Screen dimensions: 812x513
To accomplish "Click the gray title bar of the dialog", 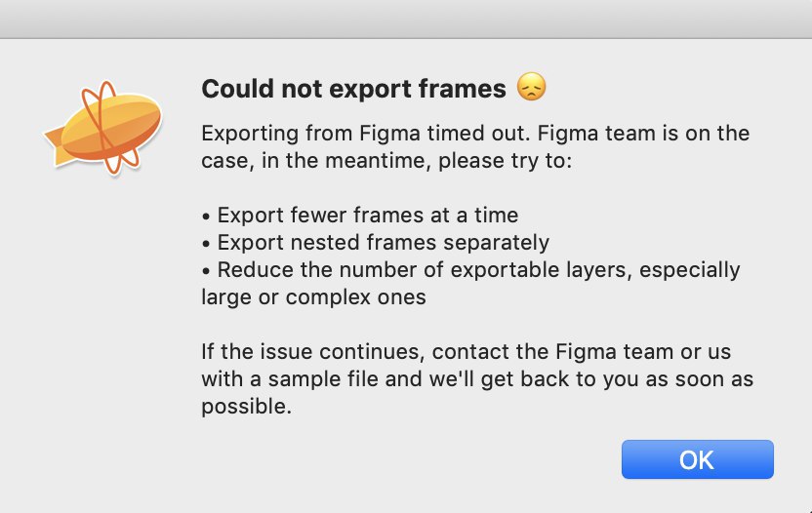I will [406, 19].
